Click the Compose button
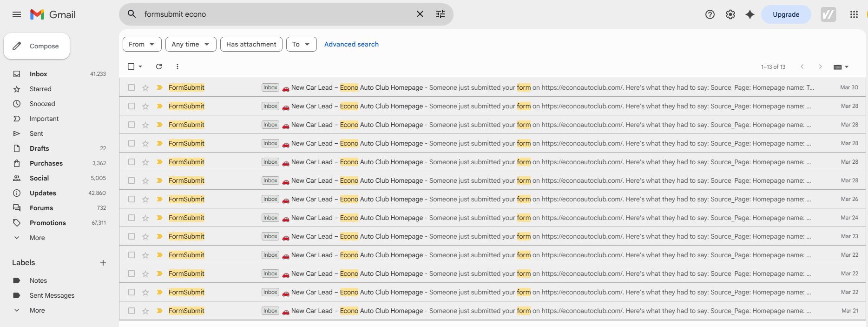Image resolution: width=868 pixels, height=327 pixels. pos(37,46)
